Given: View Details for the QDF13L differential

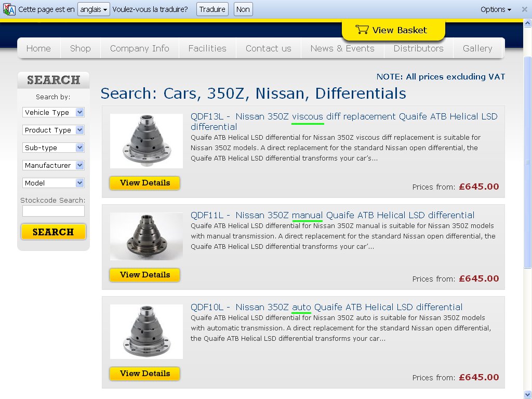Looking at the screenshot, I should (x=145, y=183).
